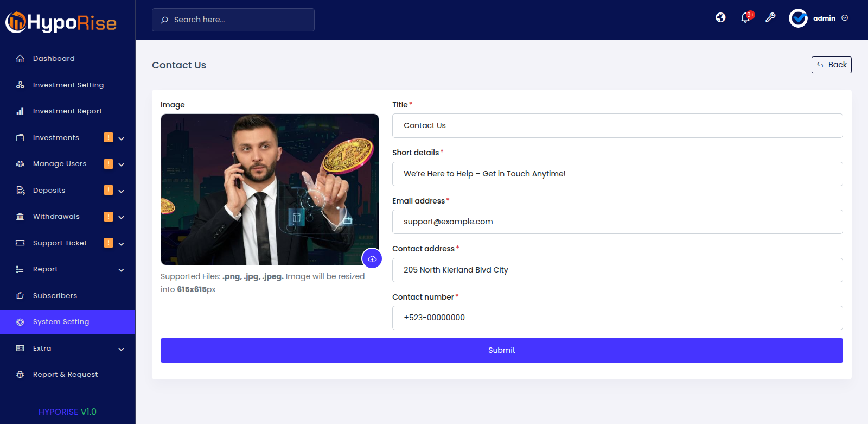868x424 pixels.
Task: Open the notifications bell icon
Action: (x=746, y=18)
